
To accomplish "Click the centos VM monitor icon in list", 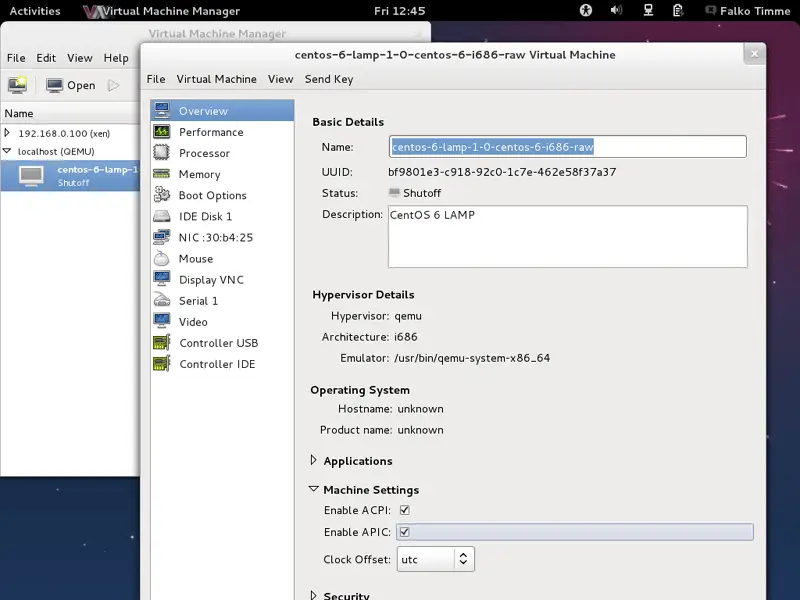I will [x=31, y=176].
